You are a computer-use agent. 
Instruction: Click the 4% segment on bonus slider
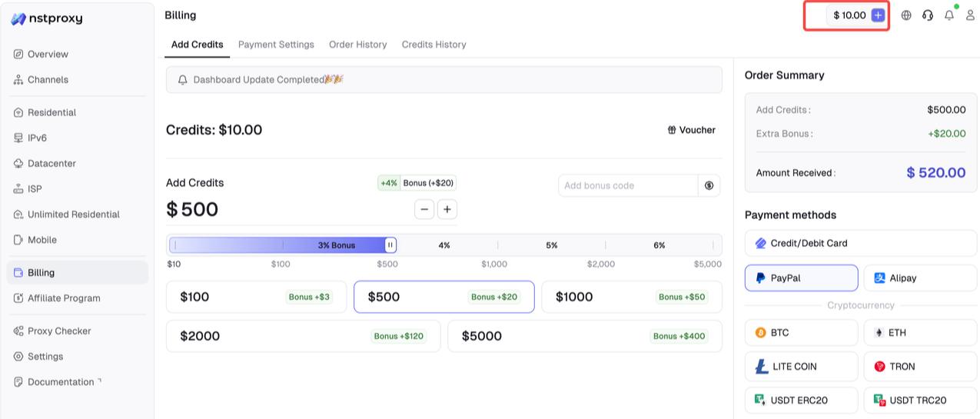pyautogui.click(x=444, y=245)
